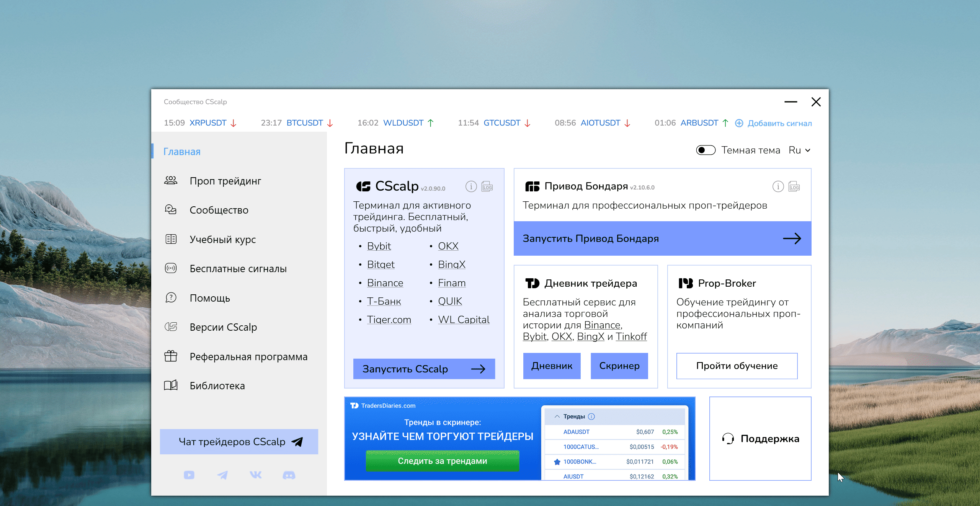Open the Bybit link in CScalp card
This screenshot has width=980, height=506.
click(379, 246)
